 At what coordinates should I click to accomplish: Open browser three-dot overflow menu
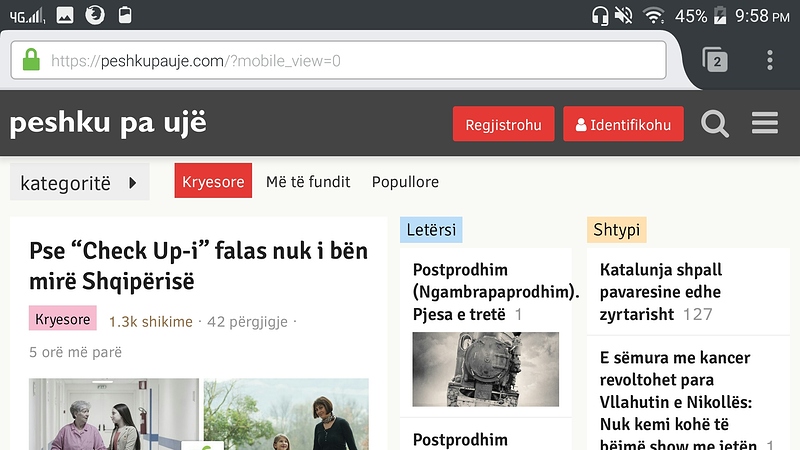pos(769,60)
